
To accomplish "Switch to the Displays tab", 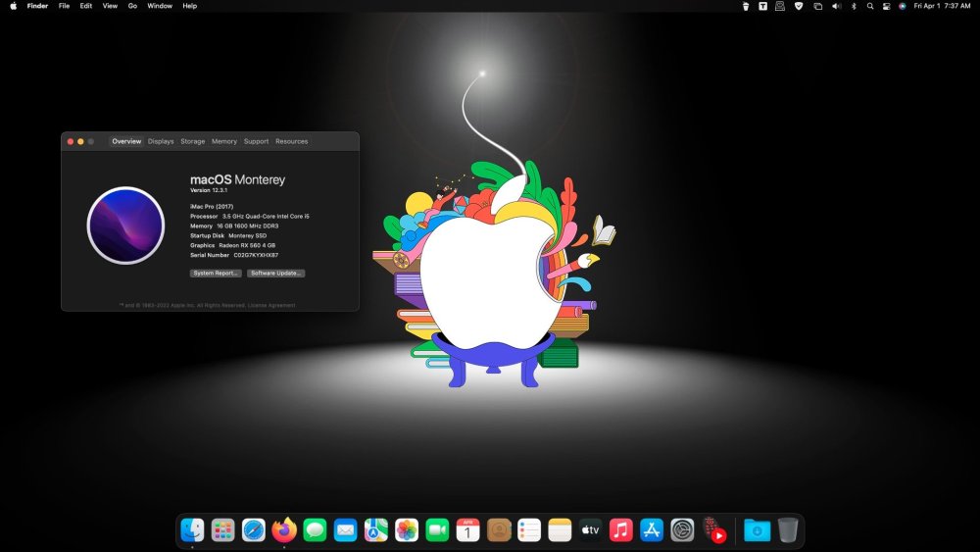I will (161, 141).
